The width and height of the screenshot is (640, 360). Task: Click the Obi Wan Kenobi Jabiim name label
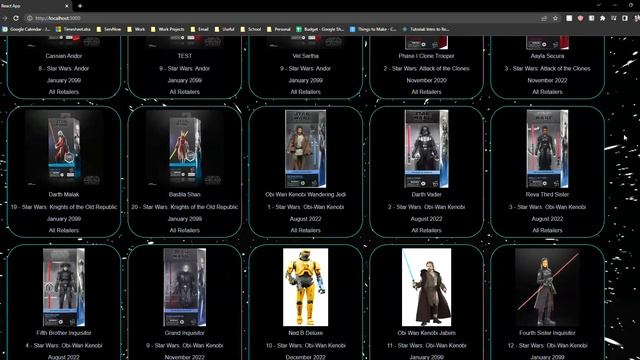point(426,333)
